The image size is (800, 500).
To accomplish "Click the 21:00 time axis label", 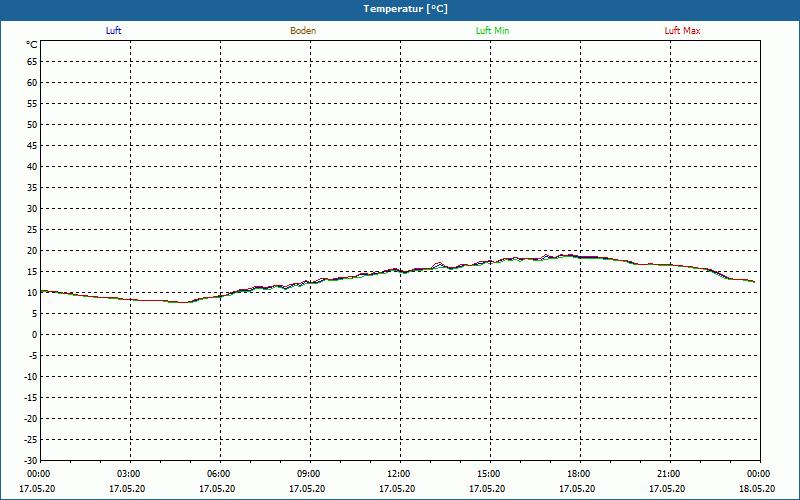I will pyautogui.click(x=668, y=474).
